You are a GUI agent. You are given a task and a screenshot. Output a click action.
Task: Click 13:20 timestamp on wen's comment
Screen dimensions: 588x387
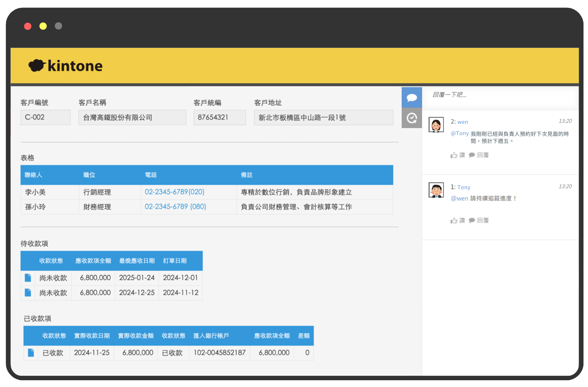565,121
